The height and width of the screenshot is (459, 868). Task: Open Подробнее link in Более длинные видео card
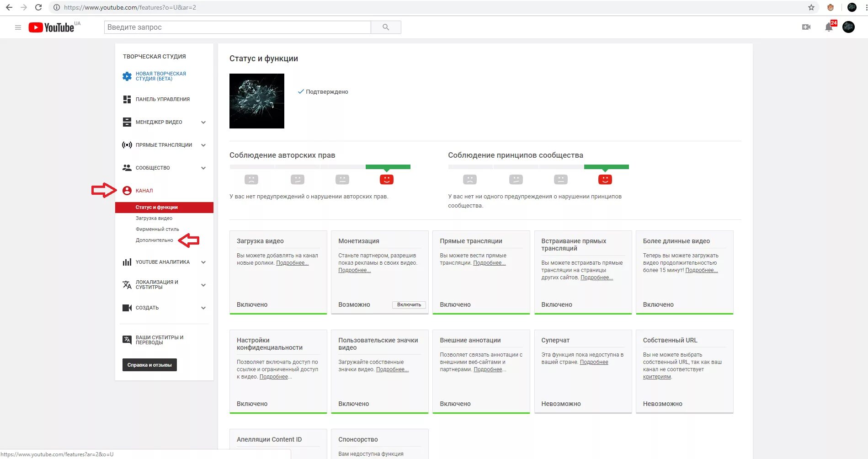point(702,270)
